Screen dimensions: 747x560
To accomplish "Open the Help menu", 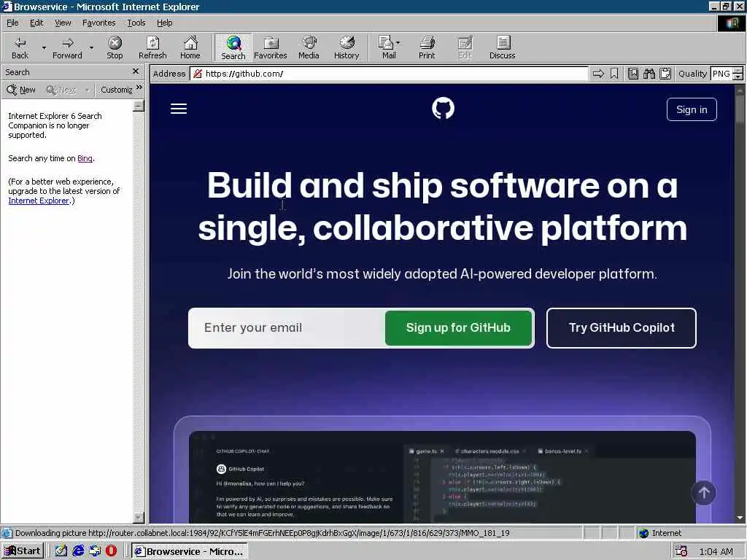I will point(164,23).
